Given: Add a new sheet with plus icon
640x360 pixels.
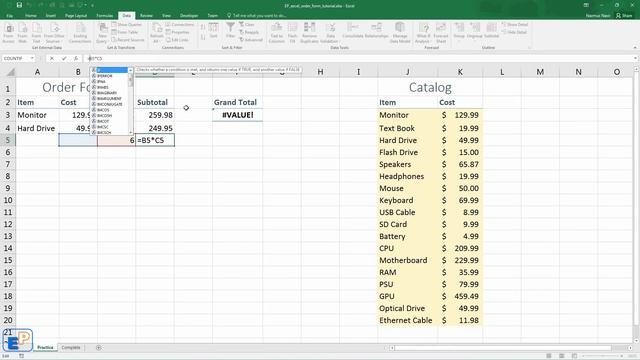Looking at the screenshot, I should [x=98, y=348].
